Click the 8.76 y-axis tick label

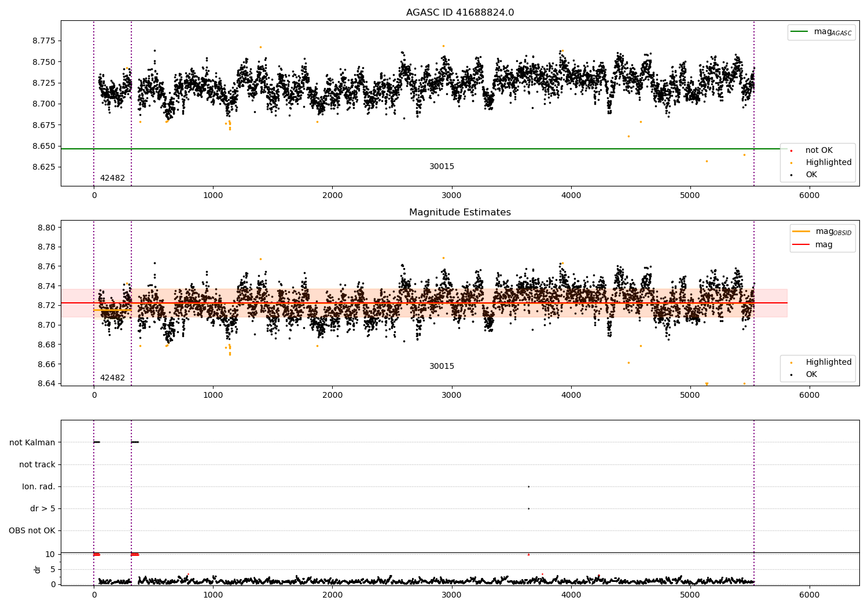click(x=46, y=266)
